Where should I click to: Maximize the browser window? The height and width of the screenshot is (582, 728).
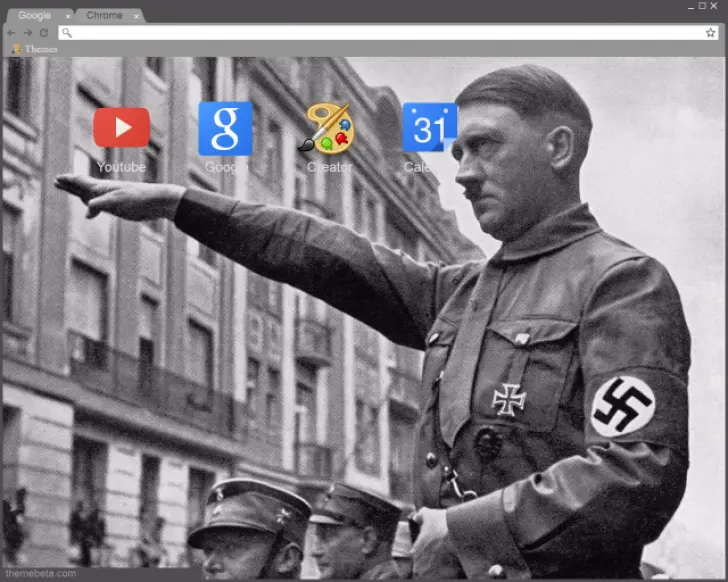point(702,6)
